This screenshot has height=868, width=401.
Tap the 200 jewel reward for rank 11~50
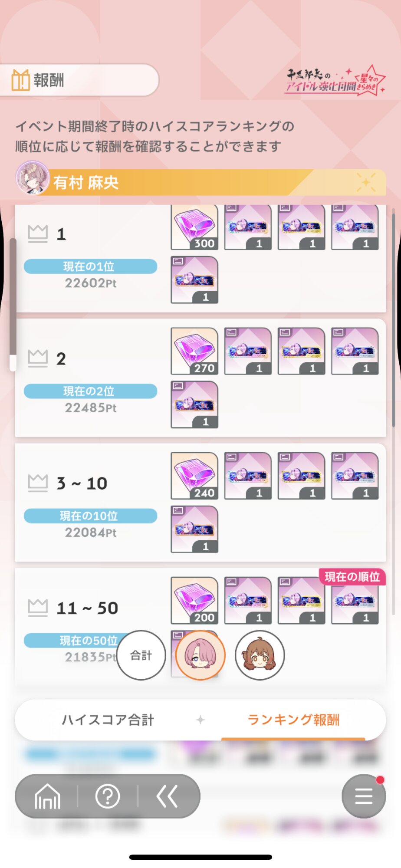(x=194, y=600)
